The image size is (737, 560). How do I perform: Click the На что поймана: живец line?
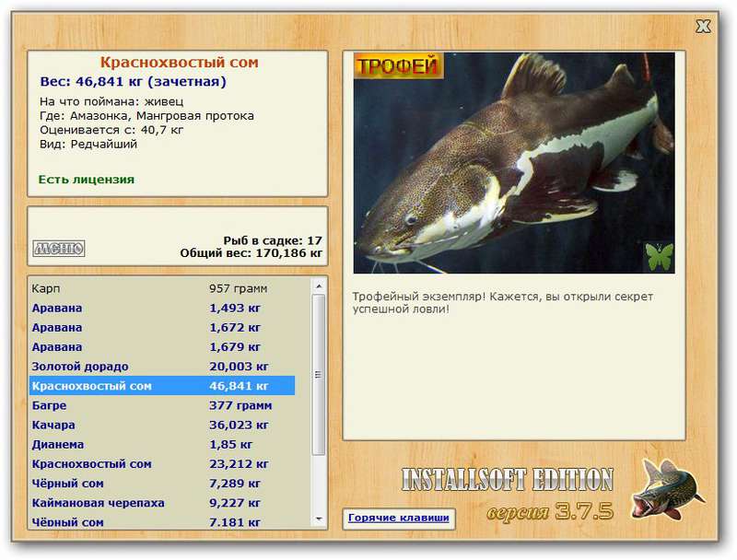(111, 101)
